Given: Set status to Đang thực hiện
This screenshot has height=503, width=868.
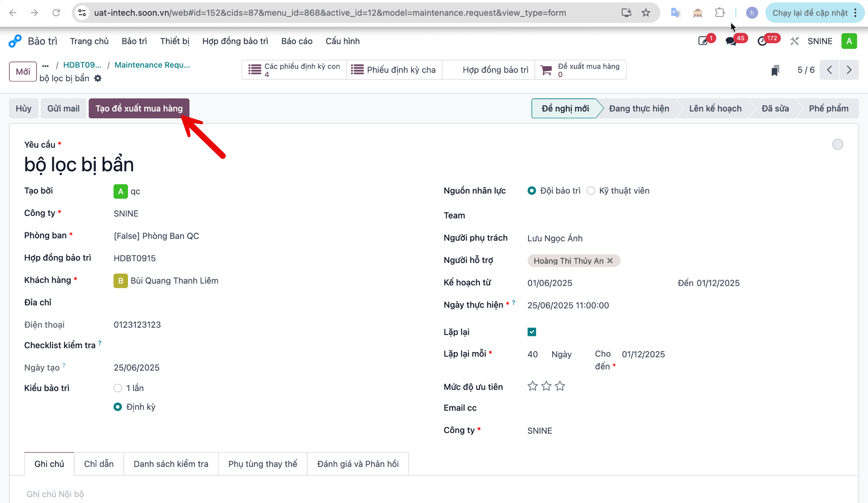Looking at the screenshot, I should click(639, 109).
